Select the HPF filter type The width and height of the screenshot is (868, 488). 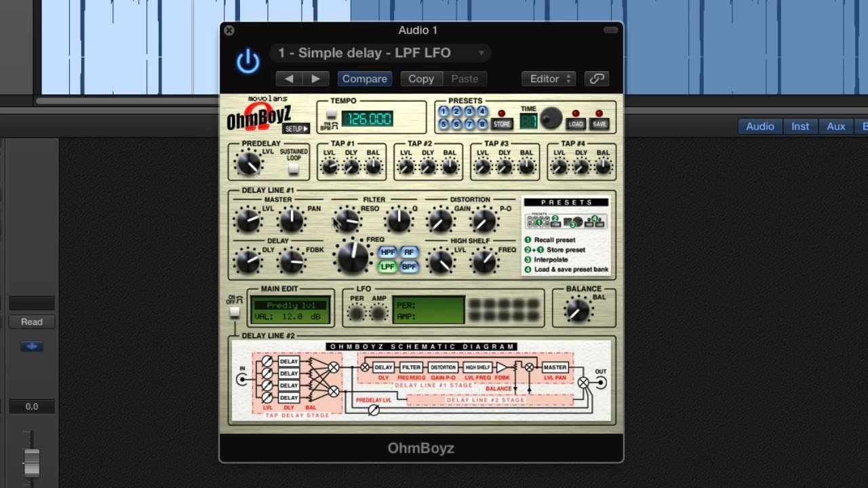tap(387, 252)
